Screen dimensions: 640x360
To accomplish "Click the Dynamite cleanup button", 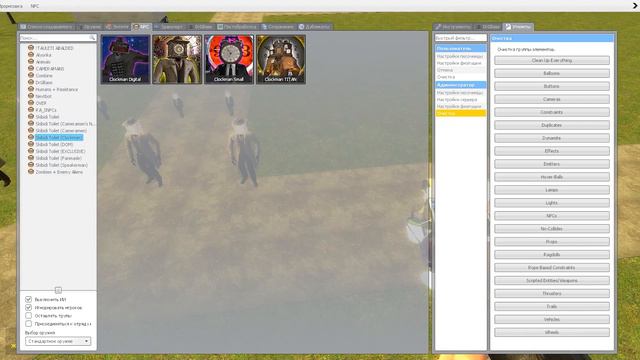I will point(552,138).
